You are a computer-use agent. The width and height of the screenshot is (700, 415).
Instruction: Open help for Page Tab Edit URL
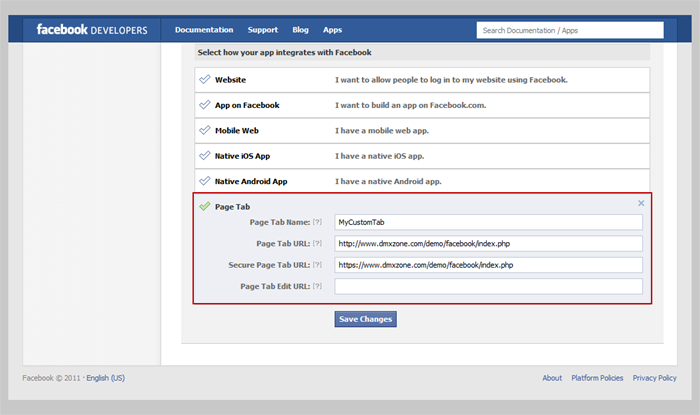(317, 286)
